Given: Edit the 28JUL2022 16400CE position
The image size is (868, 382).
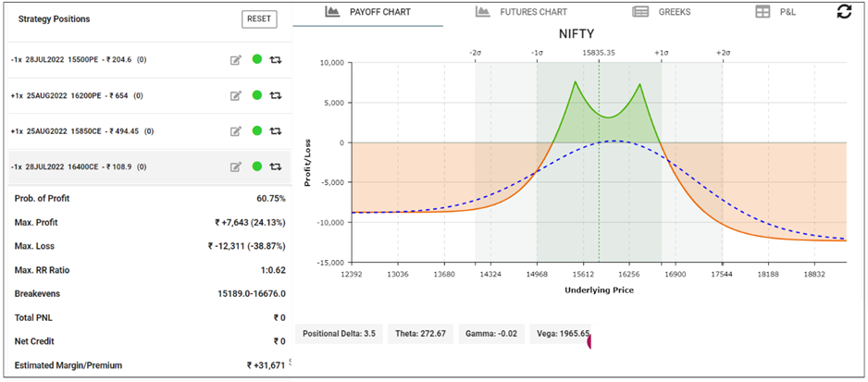Looking at the screenshot, I should (236, 166).
